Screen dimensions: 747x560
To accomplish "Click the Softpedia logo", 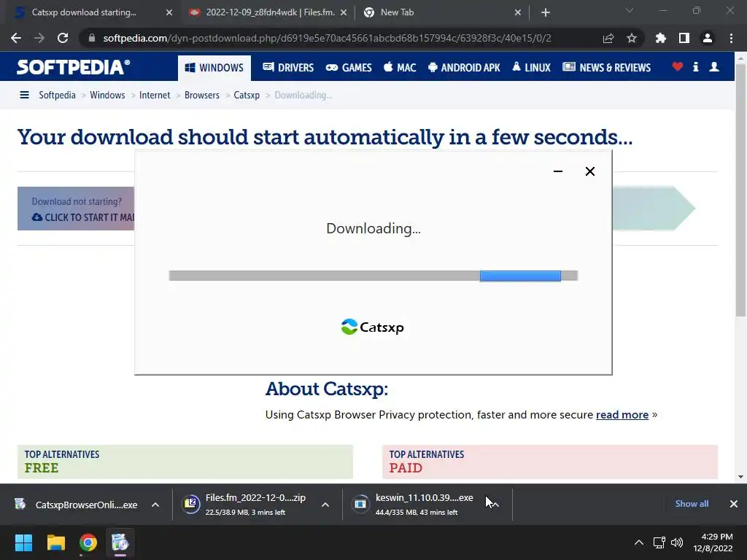I will click(74, 67).
